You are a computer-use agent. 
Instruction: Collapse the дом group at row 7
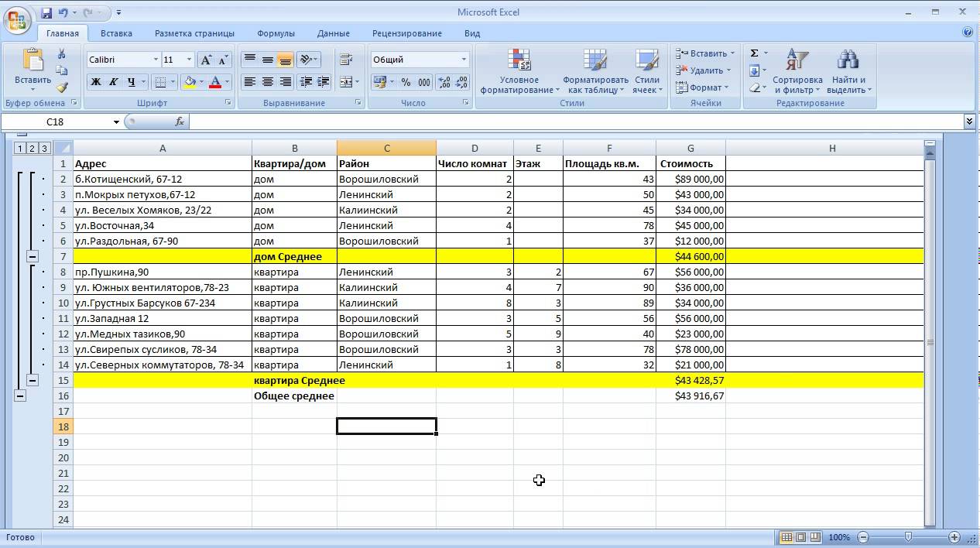coord(33,256)
